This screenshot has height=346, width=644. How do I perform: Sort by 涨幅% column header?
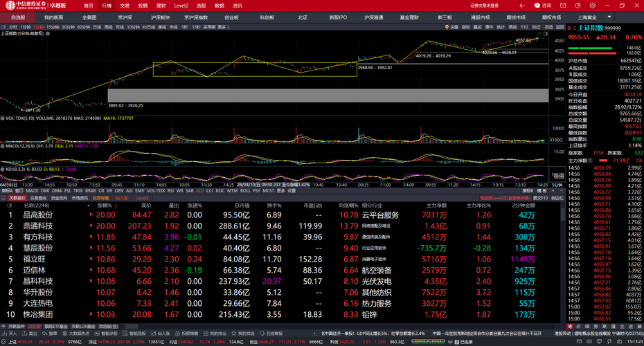[106, 206]
